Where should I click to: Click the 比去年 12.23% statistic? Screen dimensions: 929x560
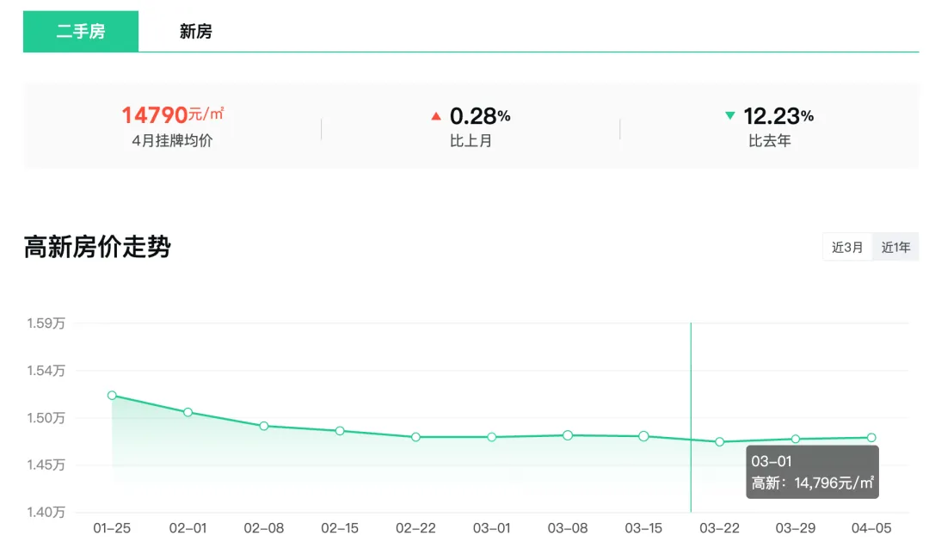770,126
